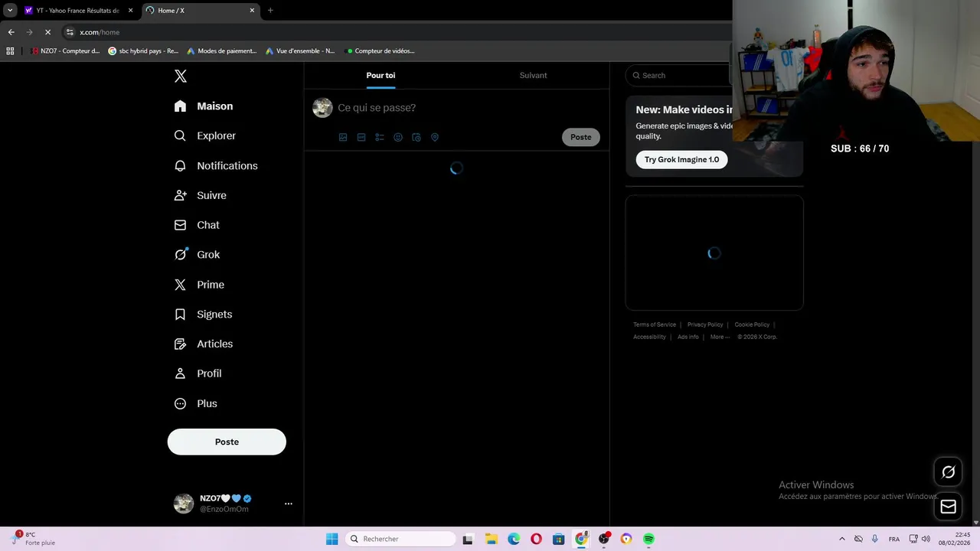Switch to Suivant tab
Screen dimensions: 980x551
(533, 75)
